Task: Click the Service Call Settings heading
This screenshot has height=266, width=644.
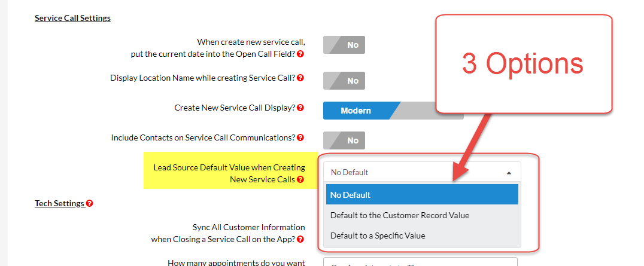Action: 72,18
